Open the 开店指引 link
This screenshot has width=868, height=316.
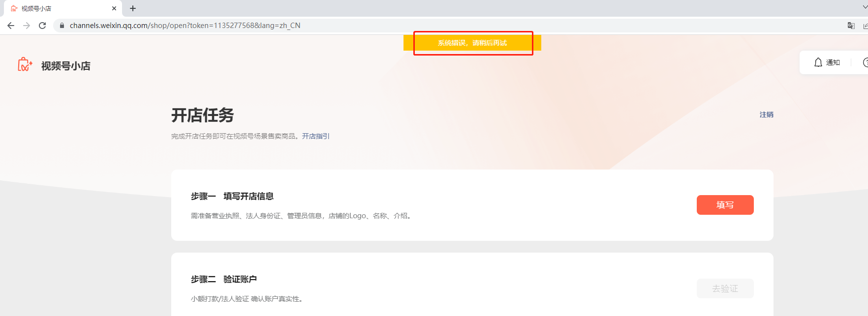pyautogui.click(x=316, y=136)
